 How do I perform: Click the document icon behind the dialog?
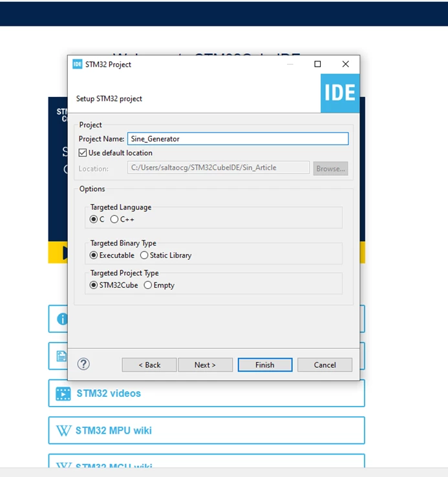coord(62,356)
